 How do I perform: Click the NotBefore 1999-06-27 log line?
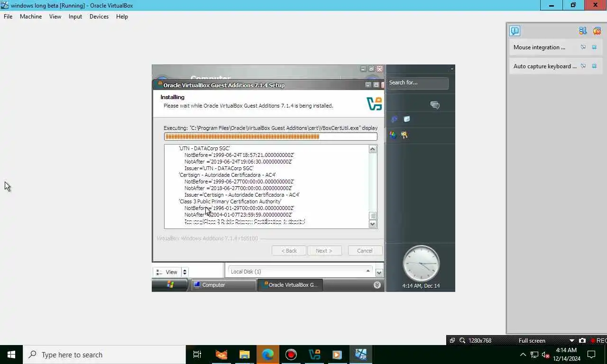tap(239, 182)
